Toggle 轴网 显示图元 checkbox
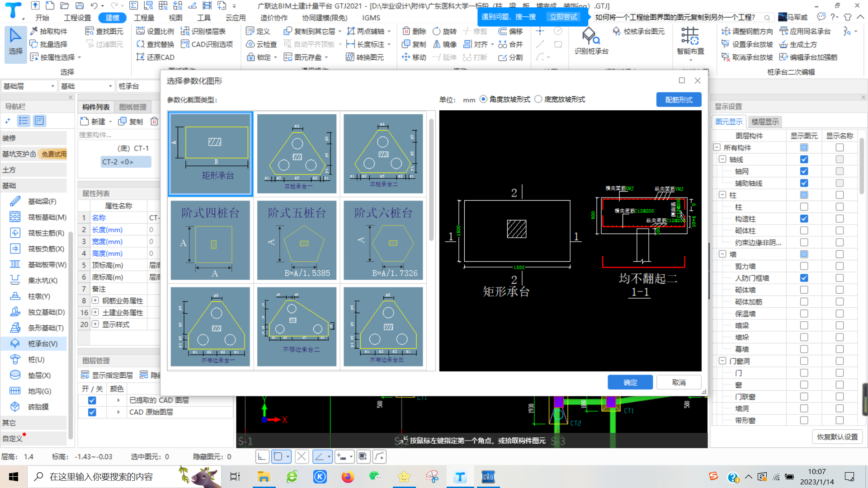Image resolution: width=868 pixels, height=488 pixels. (804, 171)
